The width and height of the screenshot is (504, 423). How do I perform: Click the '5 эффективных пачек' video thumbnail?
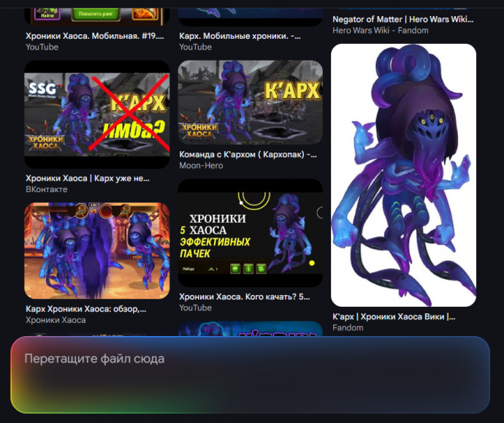point(250,233)
